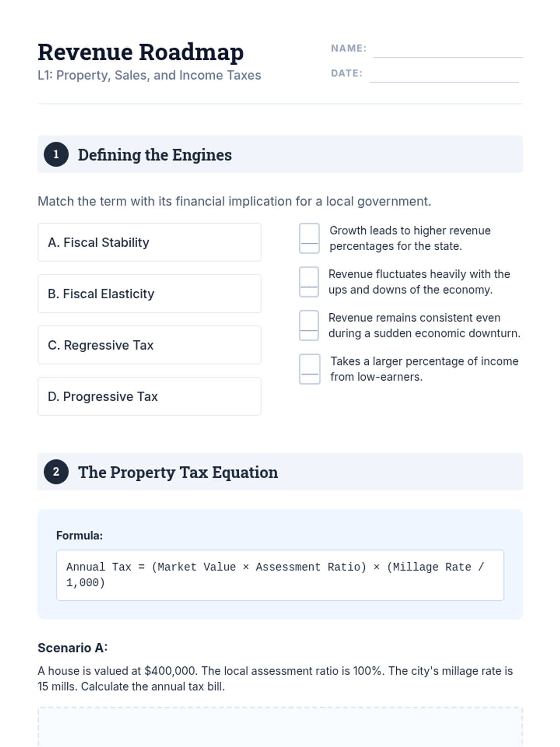Select the answer box for "Growth leads to higher revenue"

[309, 238]
